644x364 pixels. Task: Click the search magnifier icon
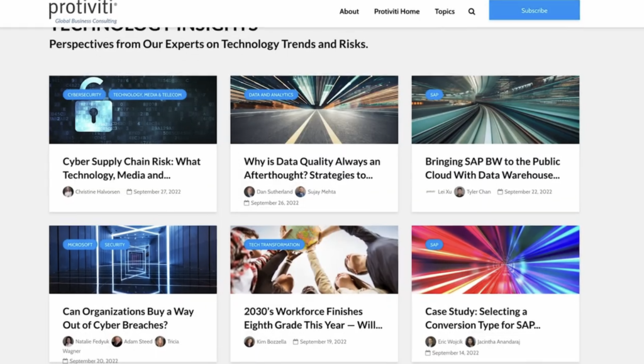point(472,11)
